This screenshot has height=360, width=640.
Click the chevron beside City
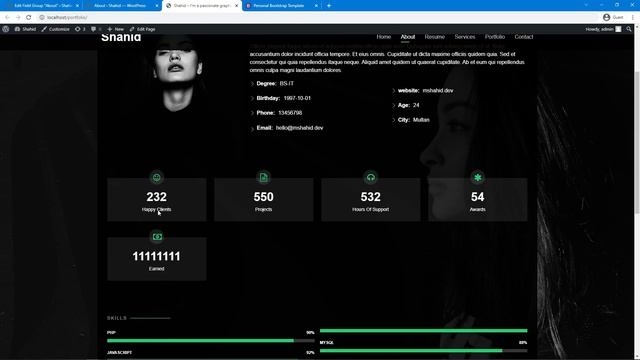pos(393,120)
